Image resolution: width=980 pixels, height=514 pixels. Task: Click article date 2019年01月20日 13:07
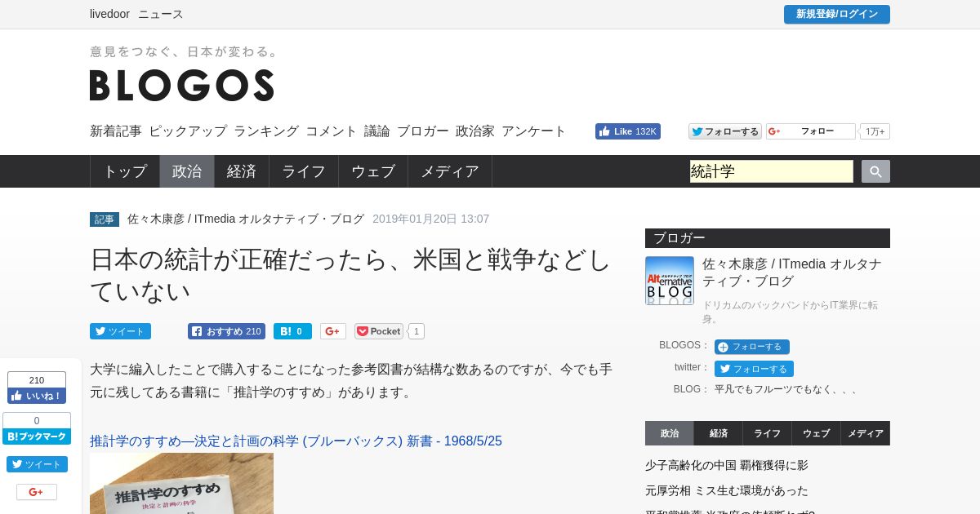pyautogui.click(x=431, y=219)
